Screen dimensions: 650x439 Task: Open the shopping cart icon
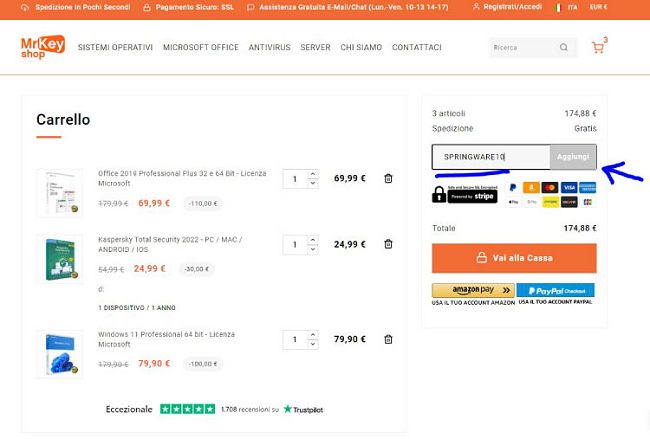pyautogui.click(x=598, y=48)
